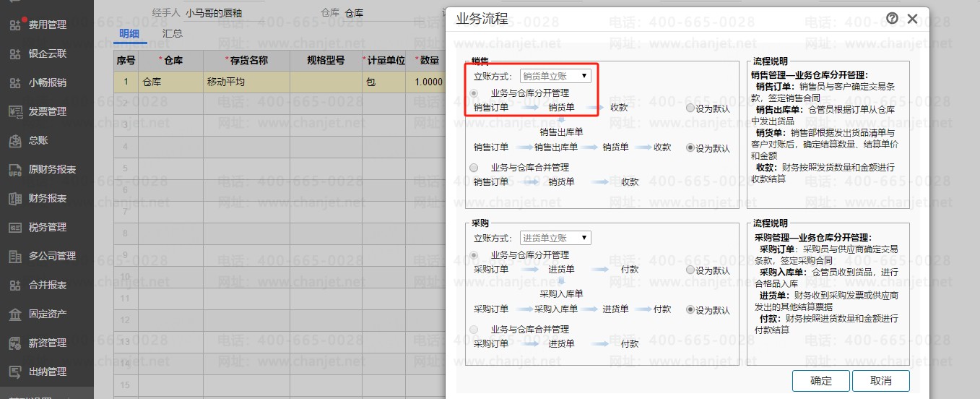This screenshot has width=980, height=399.
Task: Go to 小畅报销 in the sidebar
Action: pos(47,82)
